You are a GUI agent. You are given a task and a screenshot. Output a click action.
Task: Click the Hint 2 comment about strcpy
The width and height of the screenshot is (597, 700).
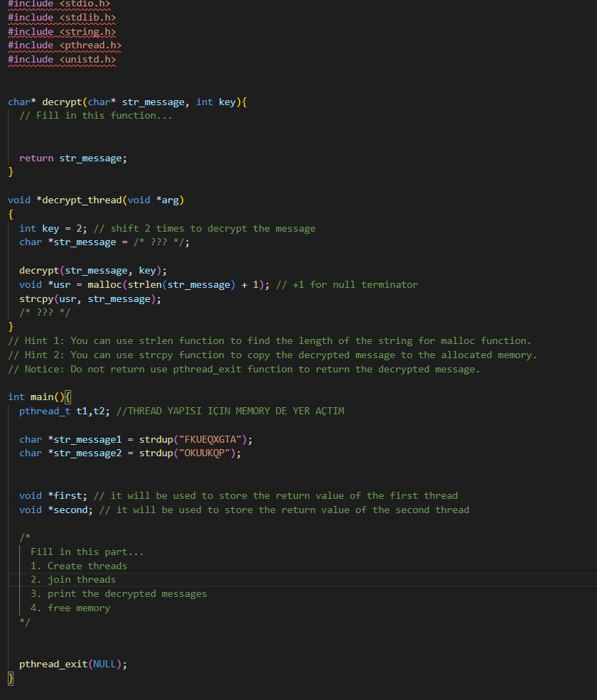[213, 355]
